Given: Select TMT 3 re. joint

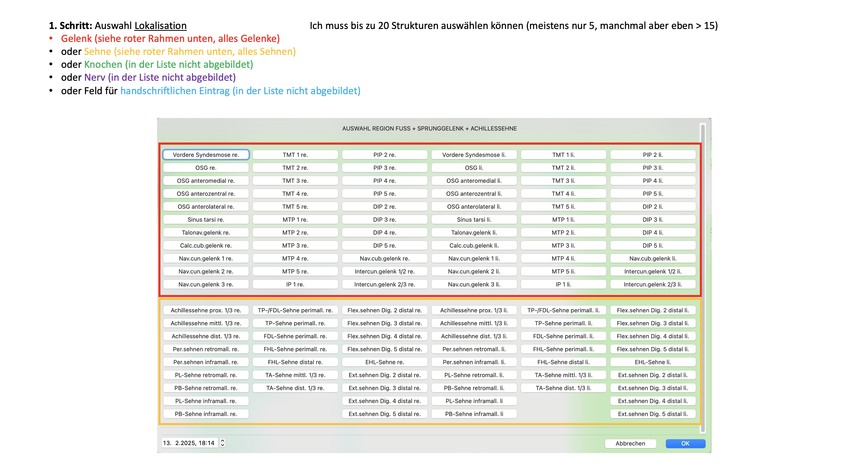Looking at the screenshot, I should click(295, 181).
